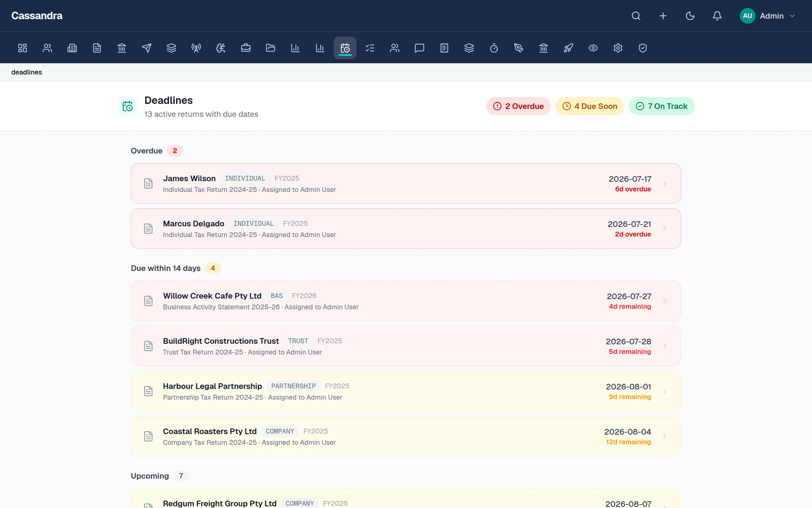Viewport: 812px width, 508px height.
Task: Click the PARTNERSHIP tag on Harbour Legal row
Action: [293, 386]
